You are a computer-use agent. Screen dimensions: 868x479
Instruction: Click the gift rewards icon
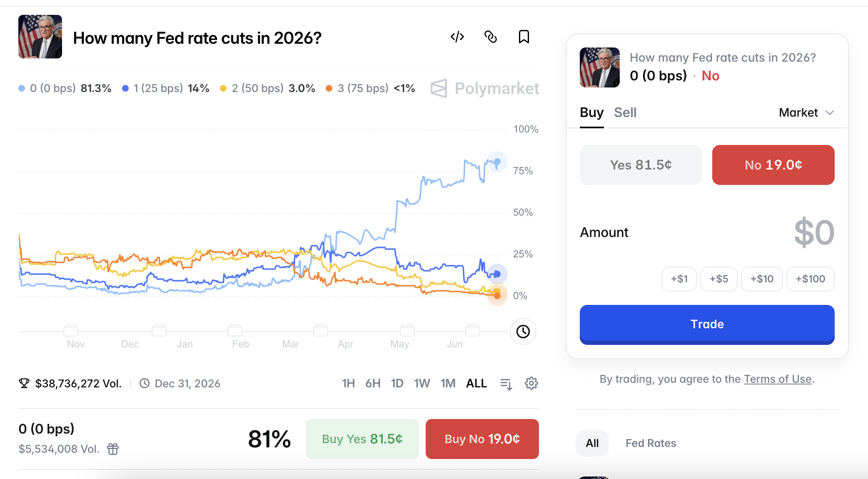(113, 449)
